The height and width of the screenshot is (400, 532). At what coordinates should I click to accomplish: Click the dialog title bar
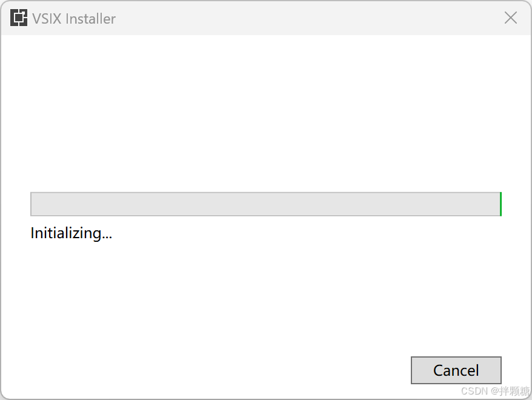261,18
